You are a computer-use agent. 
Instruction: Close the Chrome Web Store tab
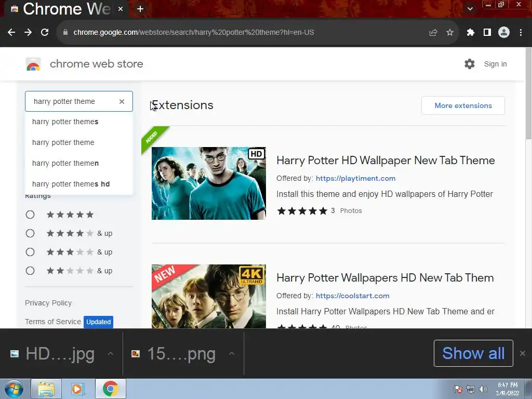(121, 9)
